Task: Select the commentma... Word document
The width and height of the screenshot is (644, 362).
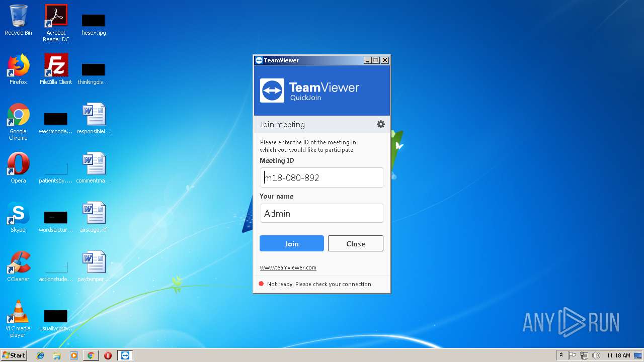Action: pos(94,168)
